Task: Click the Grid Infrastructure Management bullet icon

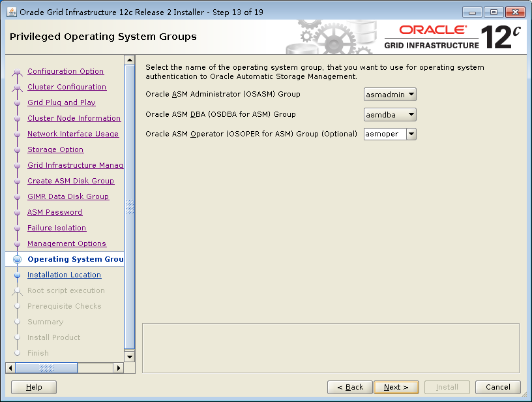Action: tap(18, 165)
